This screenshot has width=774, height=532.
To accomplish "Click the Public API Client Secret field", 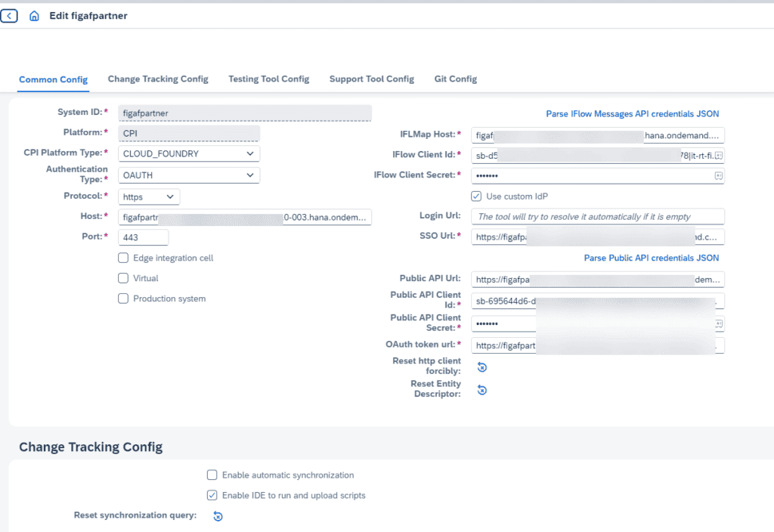I will pyautogui.click(x=598, y=323).
